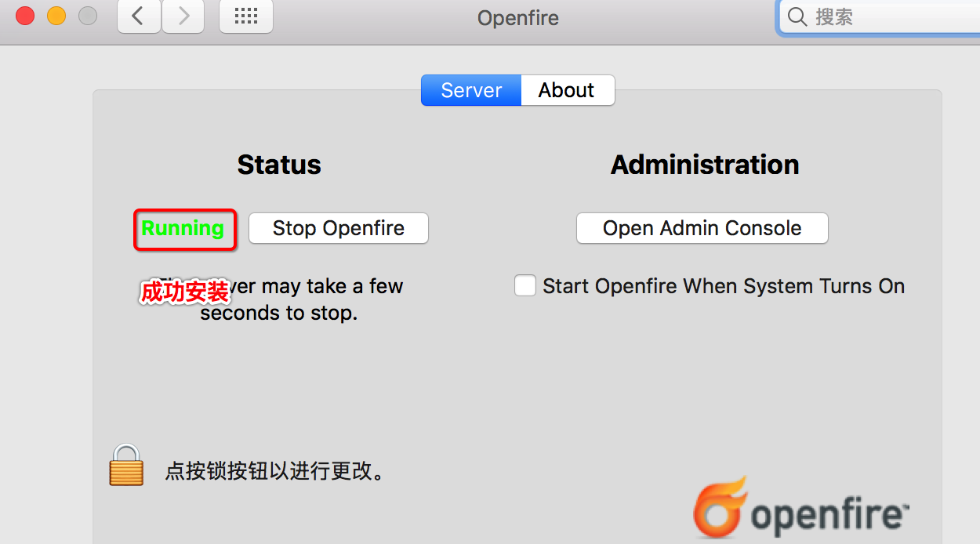Minimize the window with the yellow button
Screen dimensions: 980x544
tap(56, 15)
